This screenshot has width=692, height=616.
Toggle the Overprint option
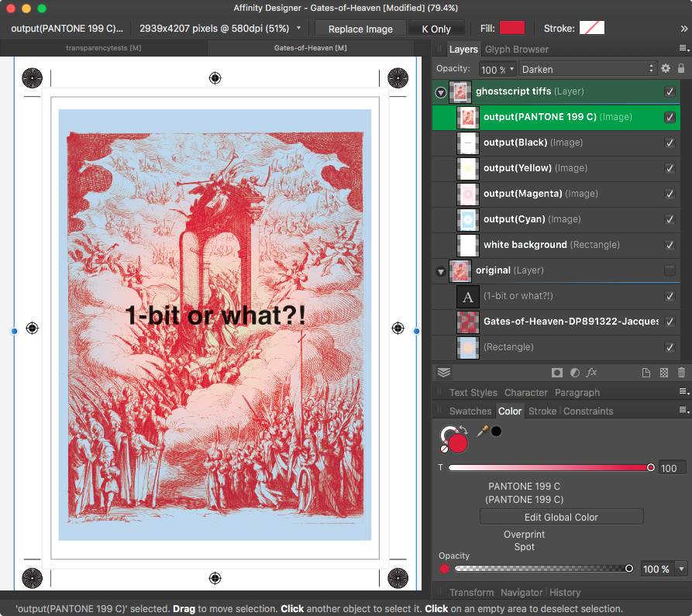525,535
